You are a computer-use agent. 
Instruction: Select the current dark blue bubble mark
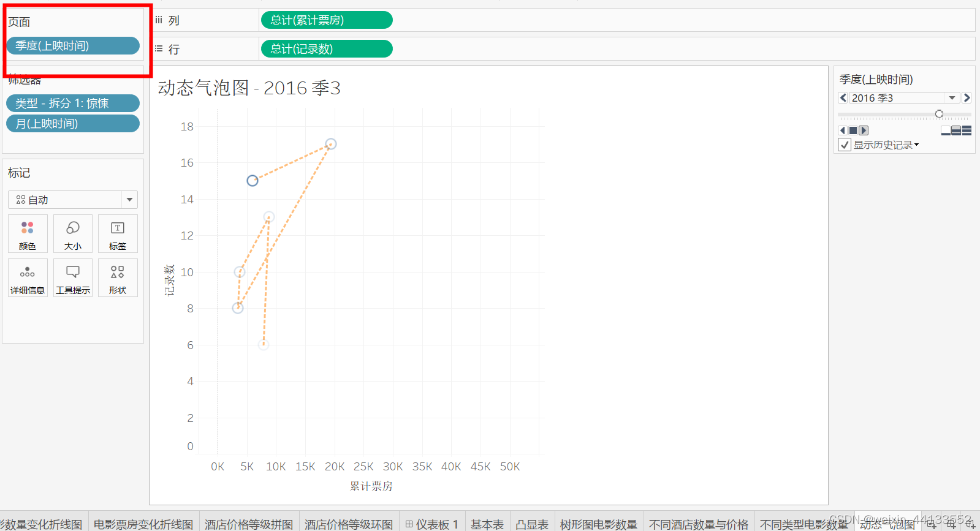pos(253,181)
